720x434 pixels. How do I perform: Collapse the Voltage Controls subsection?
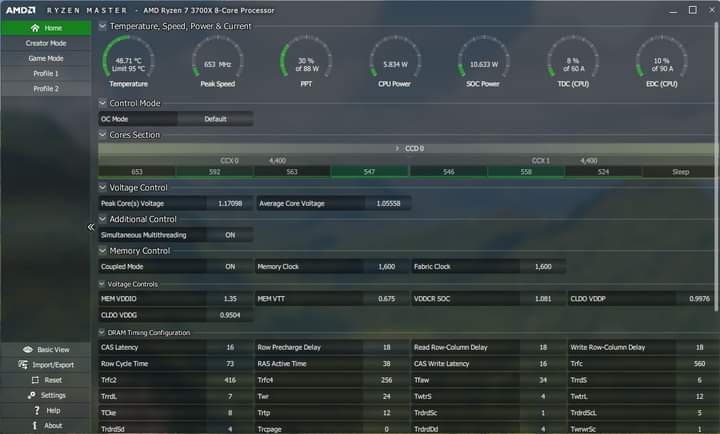pos(101,284)
